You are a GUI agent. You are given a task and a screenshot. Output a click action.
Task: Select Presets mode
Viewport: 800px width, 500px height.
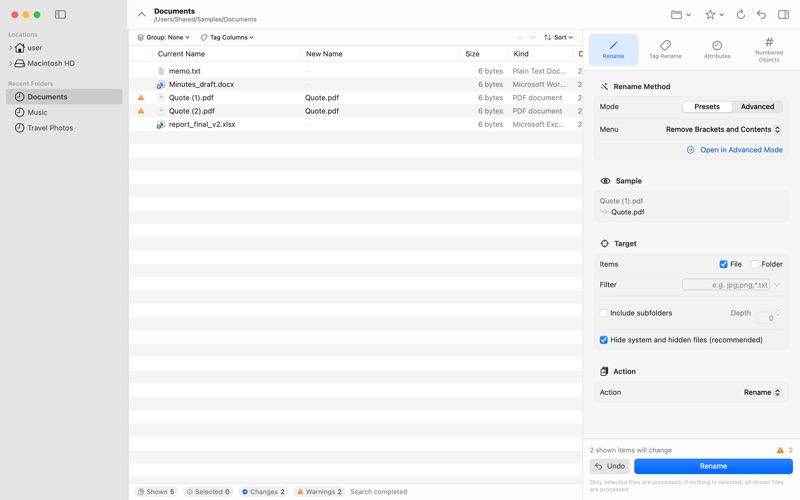[707, 107]
